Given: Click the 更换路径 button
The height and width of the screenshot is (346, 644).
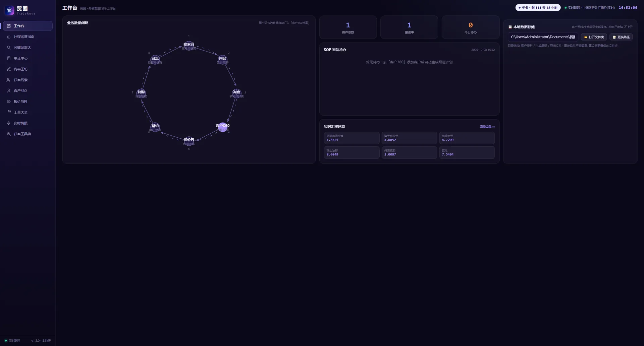Looking at the screenshot, I should pyautogui.click(x=621, y=37).
